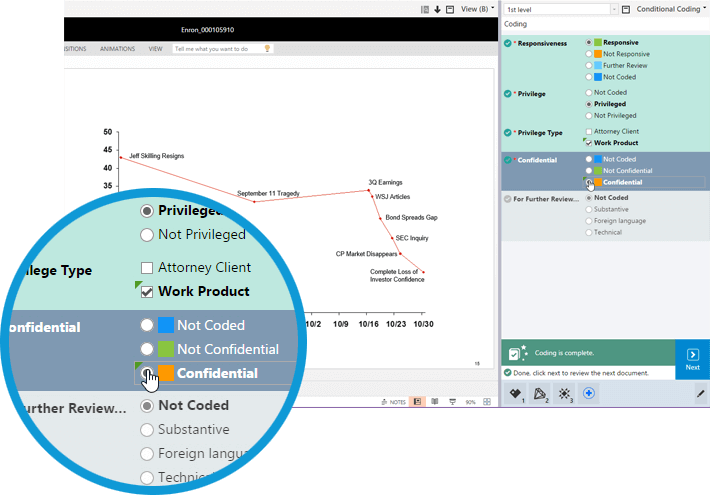Click the pop-out viewer window icon
This screenshot has height=495, width=710.
[x=450, y=10]
